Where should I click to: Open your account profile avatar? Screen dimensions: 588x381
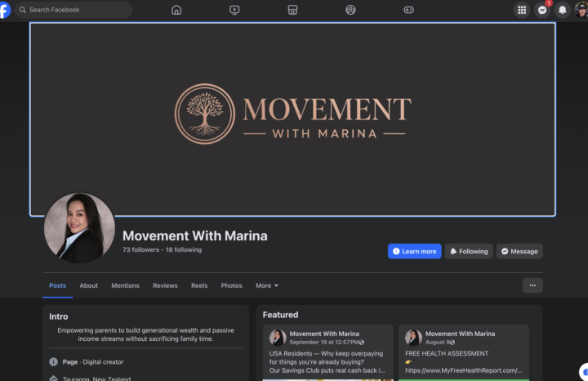581,10
